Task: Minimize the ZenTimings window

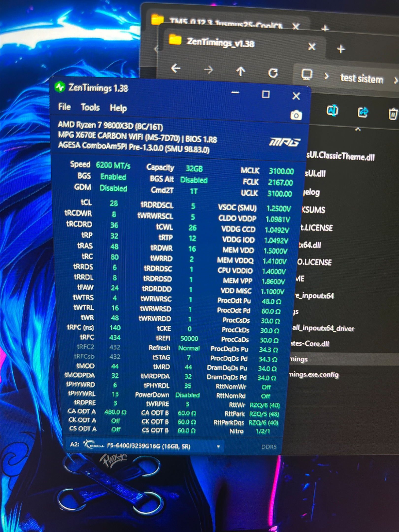Action: (x=235, y=93)
